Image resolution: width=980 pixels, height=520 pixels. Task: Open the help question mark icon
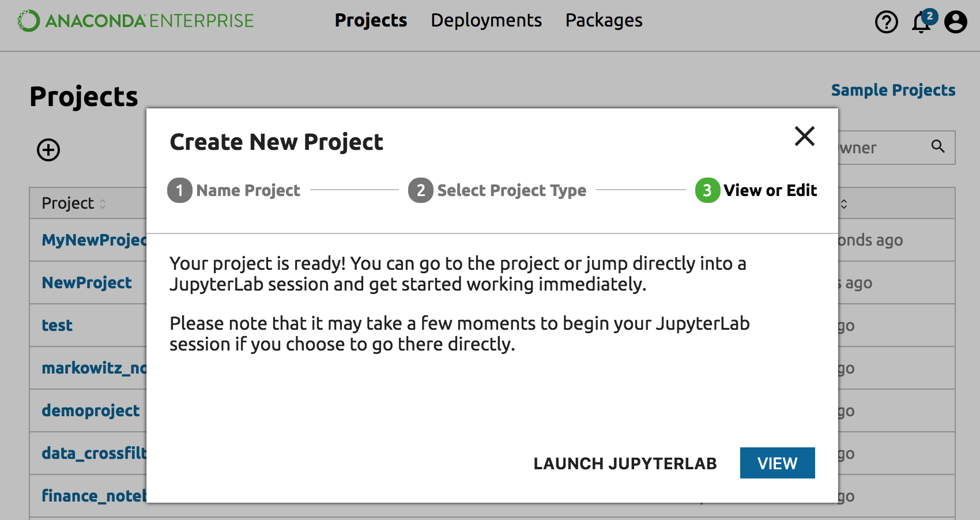[886, 22]
